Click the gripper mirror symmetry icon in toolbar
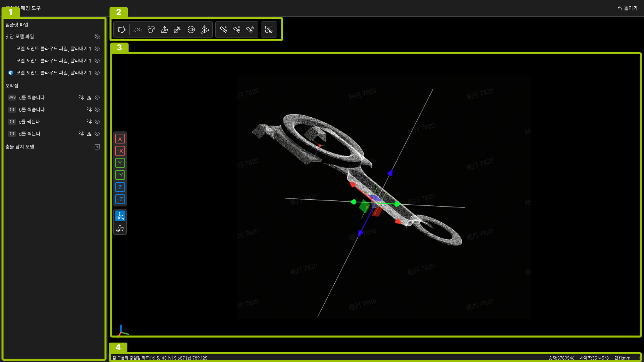This screenshot has height=362, width=644. [x=250, y=29]
